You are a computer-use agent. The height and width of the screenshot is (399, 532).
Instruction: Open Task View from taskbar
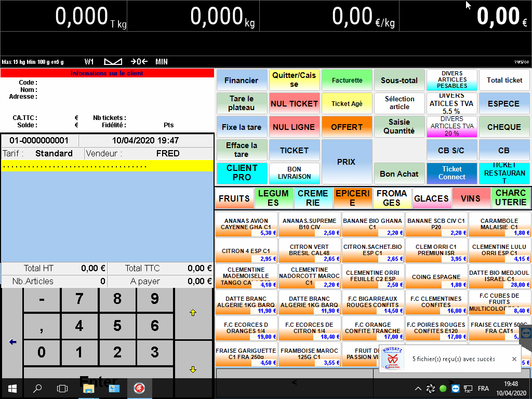tap(62, 389)
